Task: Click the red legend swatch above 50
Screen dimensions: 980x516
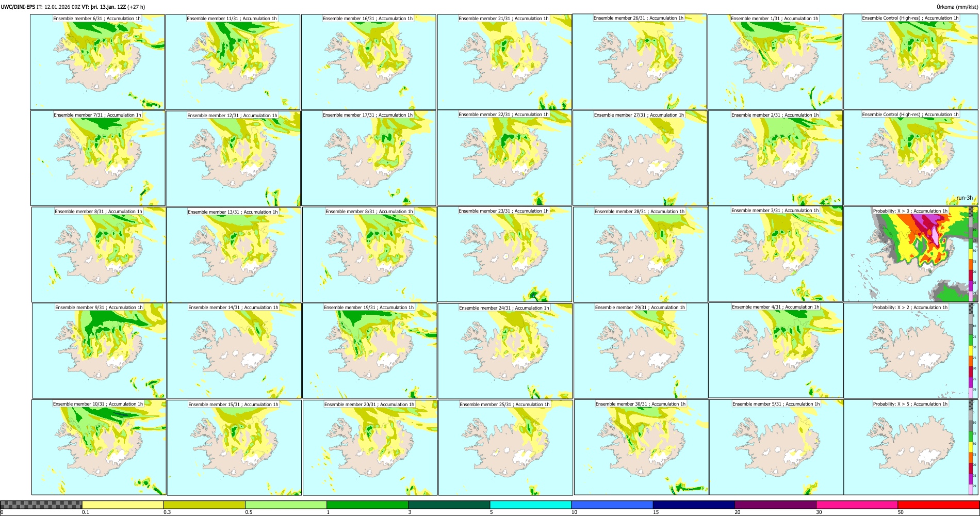Action: tap(938, 505)
